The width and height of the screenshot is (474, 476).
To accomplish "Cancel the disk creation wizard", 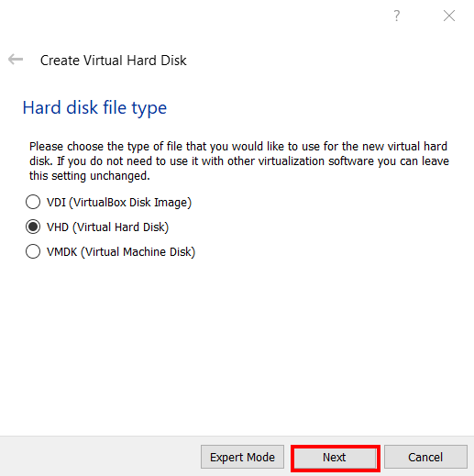I will point(425,457).
